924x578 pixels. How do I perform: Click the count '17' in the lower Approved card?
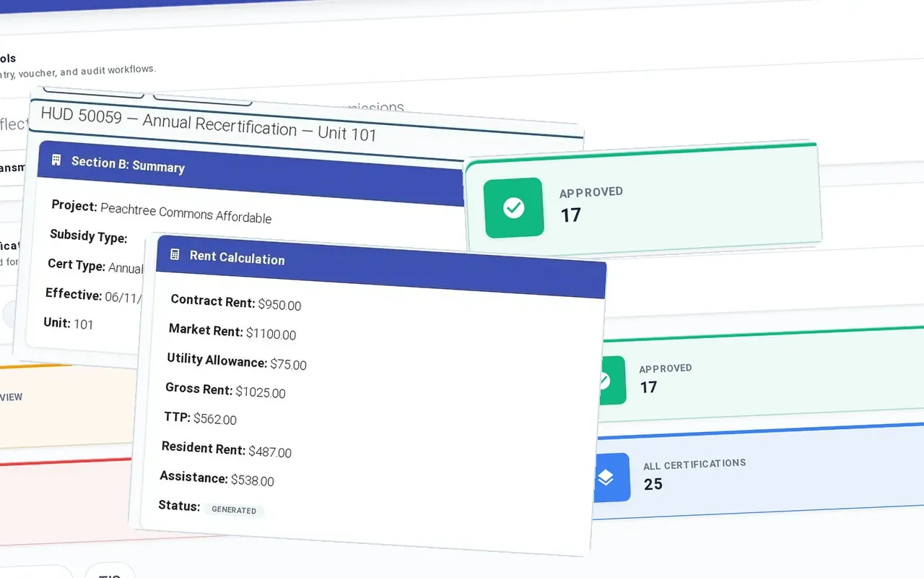click(x=649, y=387)
